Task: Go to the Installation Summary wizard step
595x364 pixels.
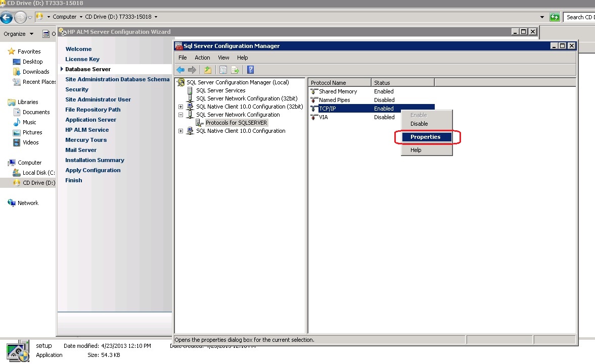Action: point(95,160)
